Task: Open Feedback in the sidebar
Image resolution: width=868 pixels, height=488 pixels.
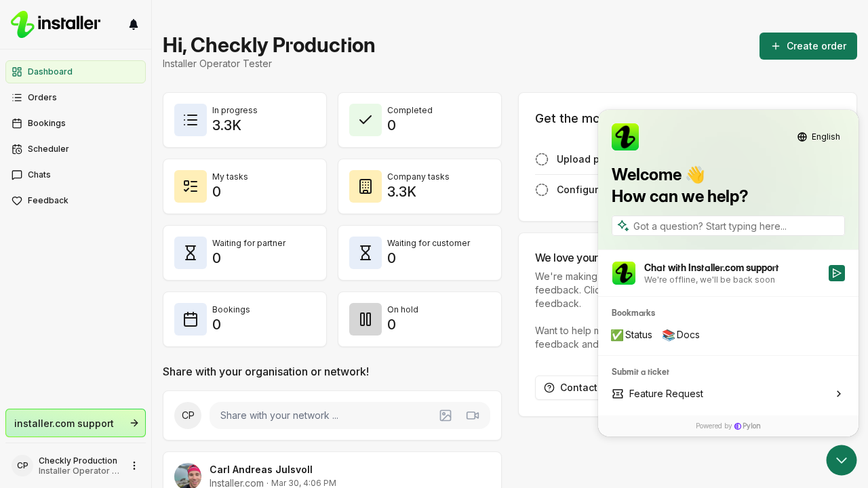Action: 75,201
